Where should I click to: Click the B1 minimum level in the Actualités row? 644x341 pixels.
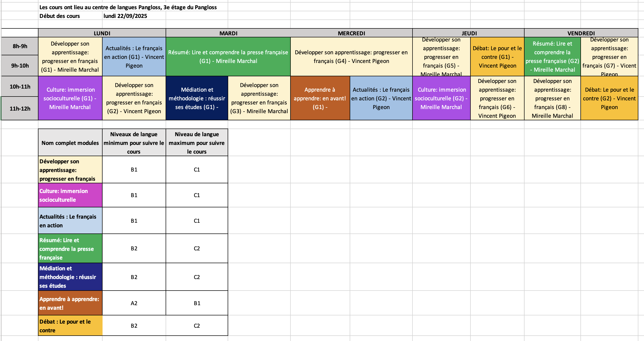coord(134,221)
